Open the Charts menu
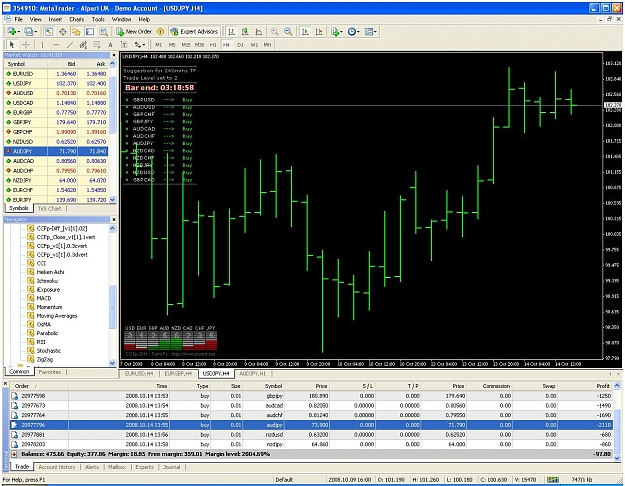 pos(77,19)
